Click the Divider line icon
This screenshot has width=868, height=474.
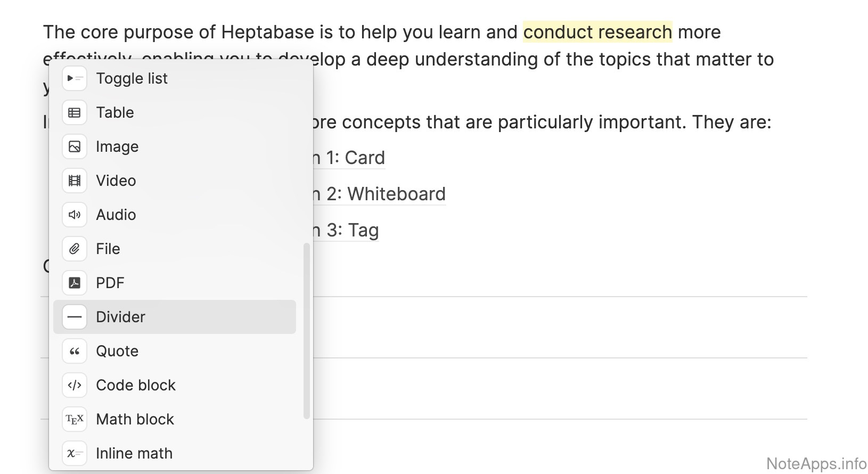tap(75, 317)
